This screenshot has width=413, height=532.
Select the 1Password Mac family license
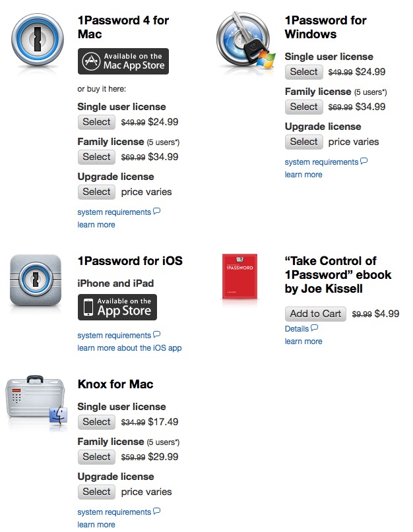(96, 157)
